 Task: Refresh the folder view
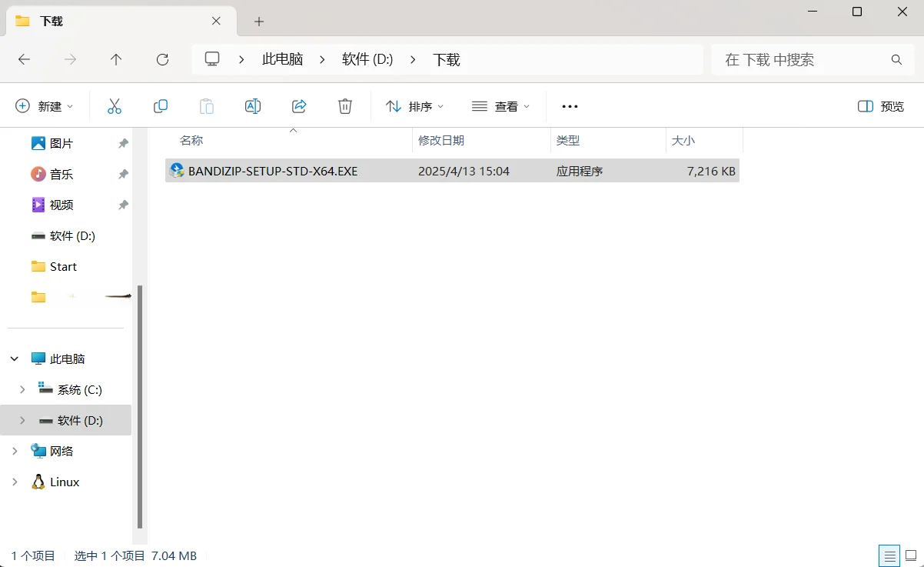point(162,59)
